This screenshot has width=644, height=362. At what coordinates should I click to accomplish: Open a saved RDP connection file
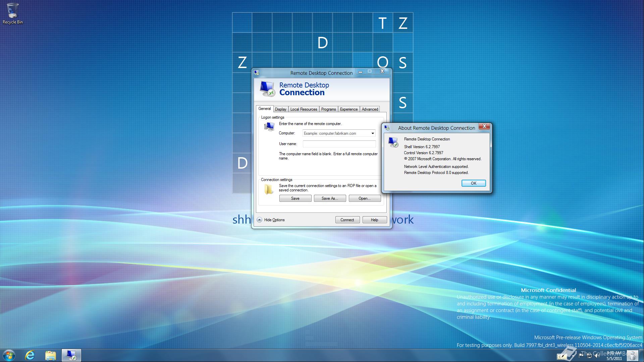click(x=365, y=198)
